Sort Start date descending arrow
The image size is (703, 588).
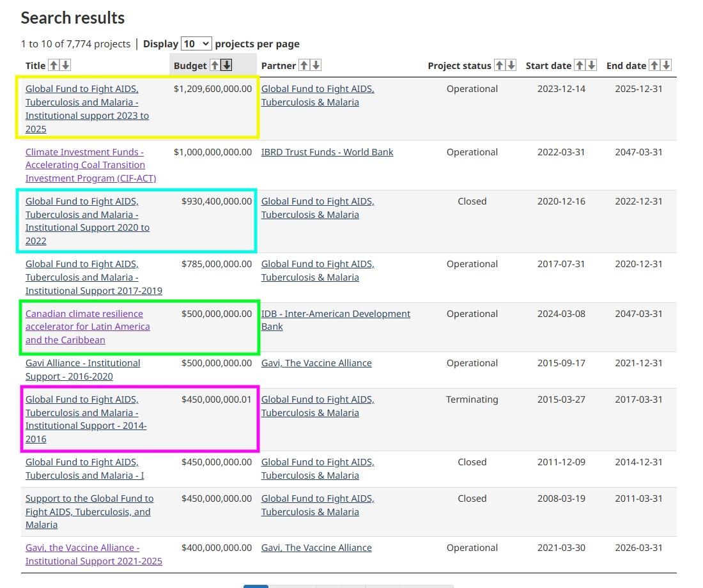coord(592,65)
